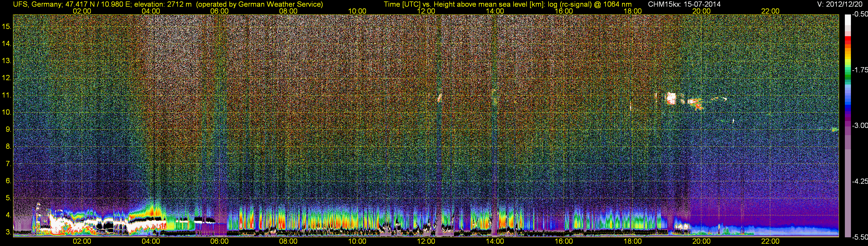Select "08:00" on the top time axis
868x246 pixels.
(288, 11)
